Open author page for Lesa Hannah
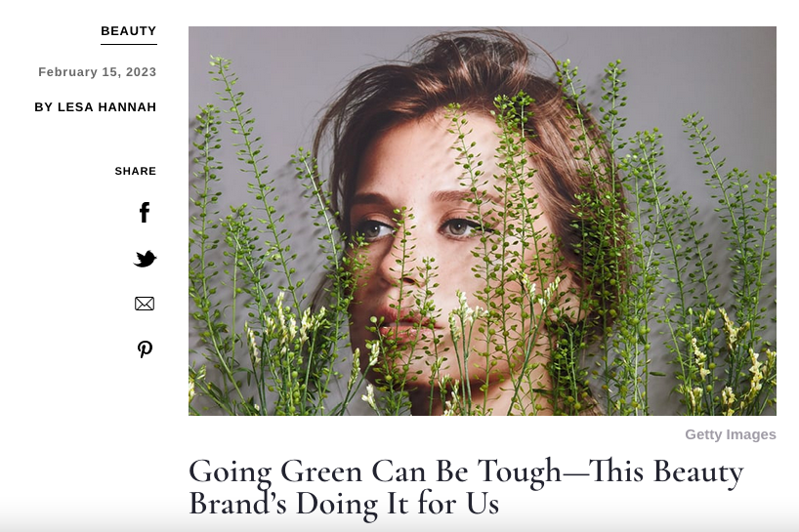The image size is (799, 532). [x=107, y=107]
